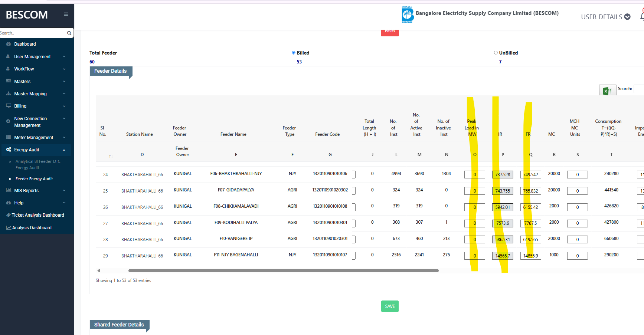The image size is (644, 335).
Task: Expand the MIS Reports menu chevron
Action: pos(64,190)
